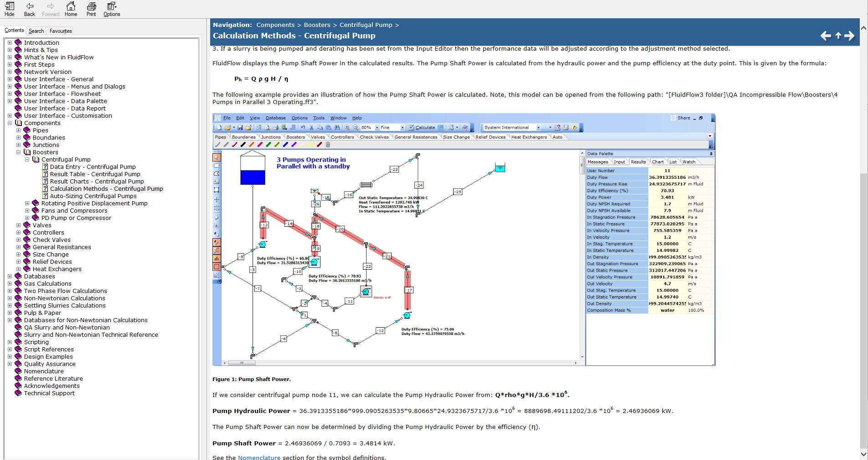Open User Interface - Data Palette topic

(x=66, y=101)
